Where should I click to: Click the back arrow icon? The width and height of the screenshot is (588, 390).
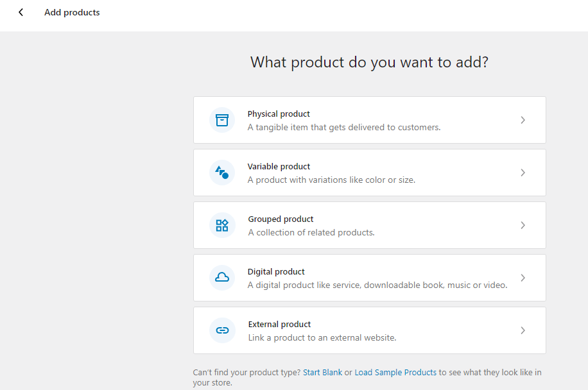pos(19,12)
